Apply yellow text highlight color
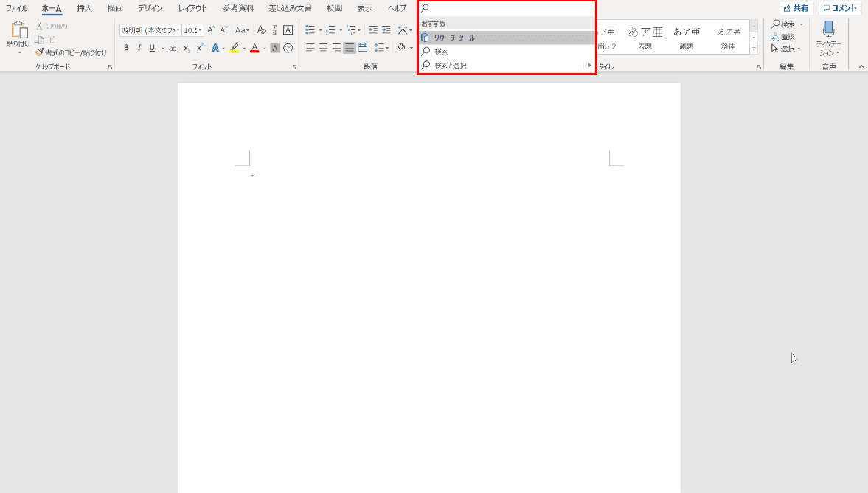Screen dimensions: 868x493 [x=235, y=48]
